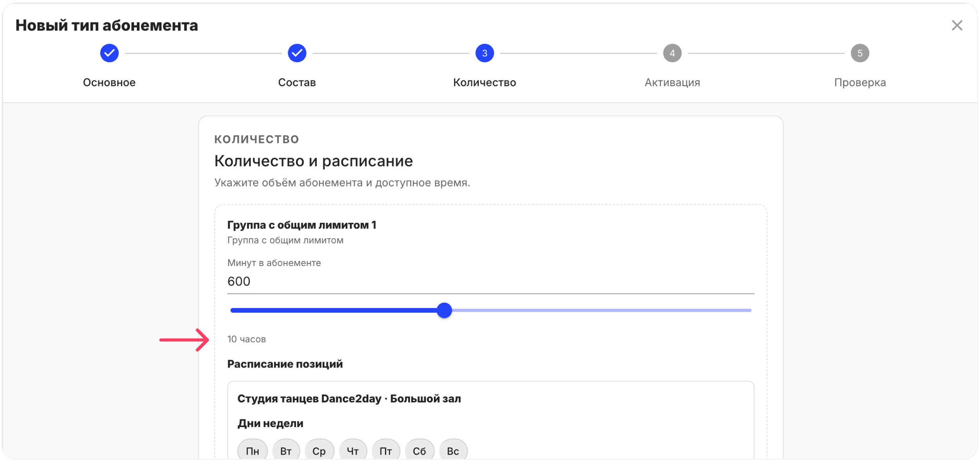980x462 pixels.
Task: Click the uppercase 'КОЛИЧЕСТВО' section label
Action: point(257,139)
